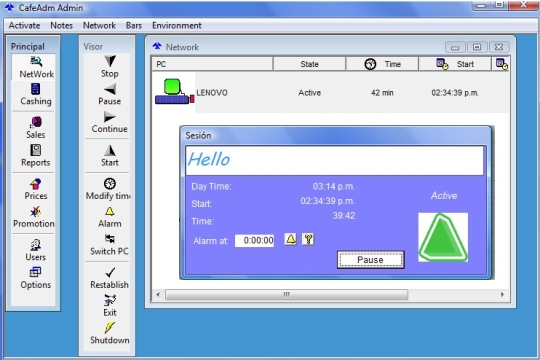Image resolution: width=540 pixels, height=360 pixels.
Task: Open the Promotion section
Action: [34, 217]
